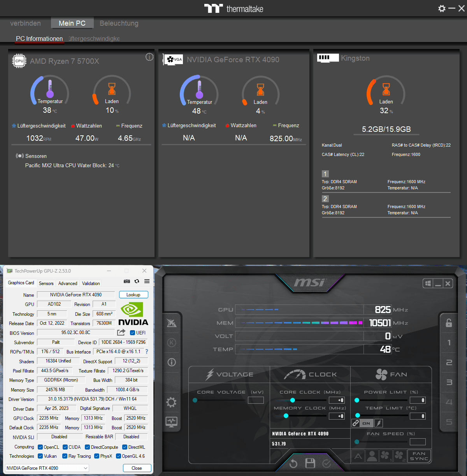The width and height of the screenshot is (467, 476).
Task: Toggle the UEFI checkbox in GPU-Z
Action: click(x=132, y=332)
